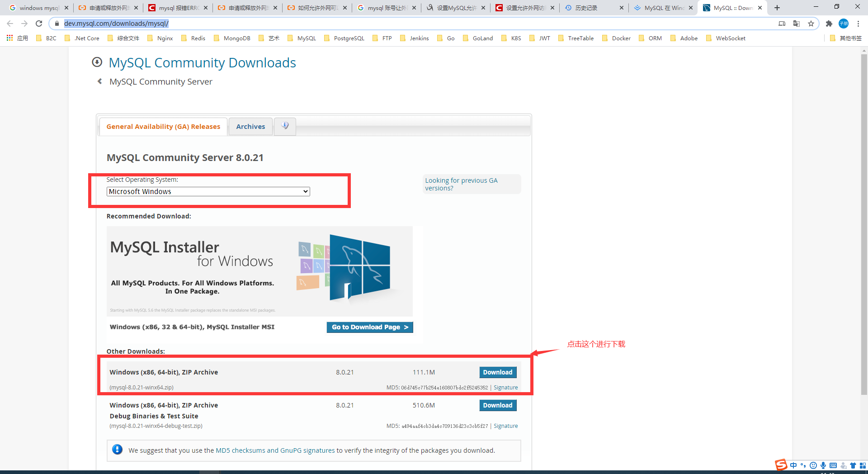
Task: Open the 其他书签 bookmarks folder
Action: click(845, 38)
